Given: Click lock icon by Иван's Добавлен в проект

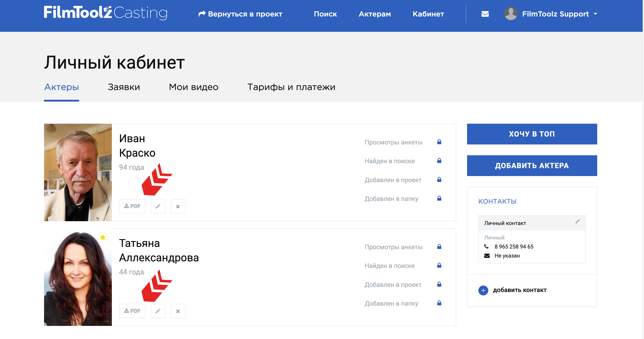Looking at the screenshot, I should tap(439, 179).
